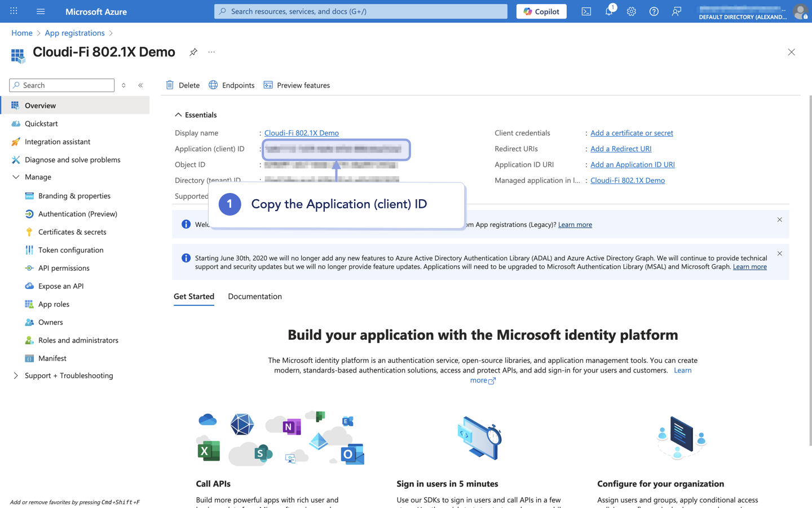Open portal settings gear

(x=632, y=11)
